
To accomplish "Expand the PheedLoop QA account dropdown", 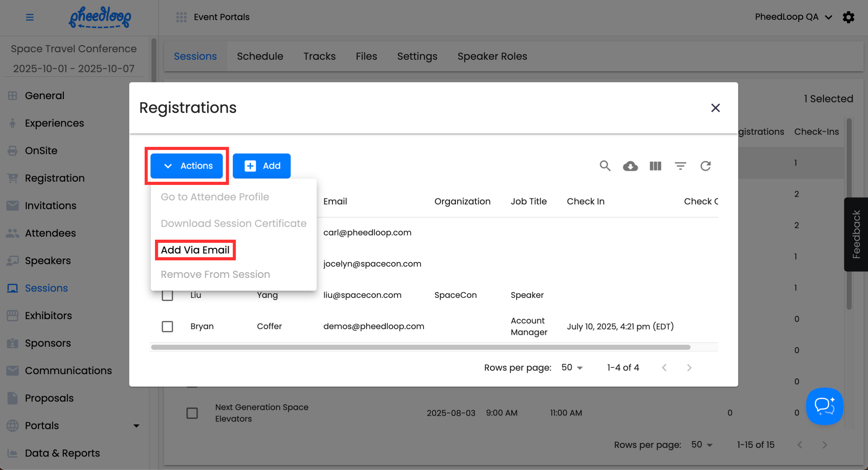I will pyautogui.click(x=793, y=17).
